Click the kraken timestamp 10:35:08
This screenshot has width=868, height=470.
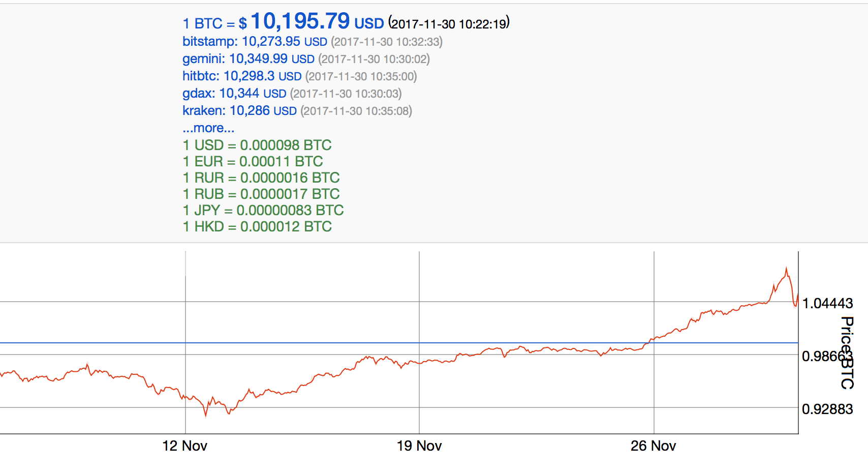356,111
